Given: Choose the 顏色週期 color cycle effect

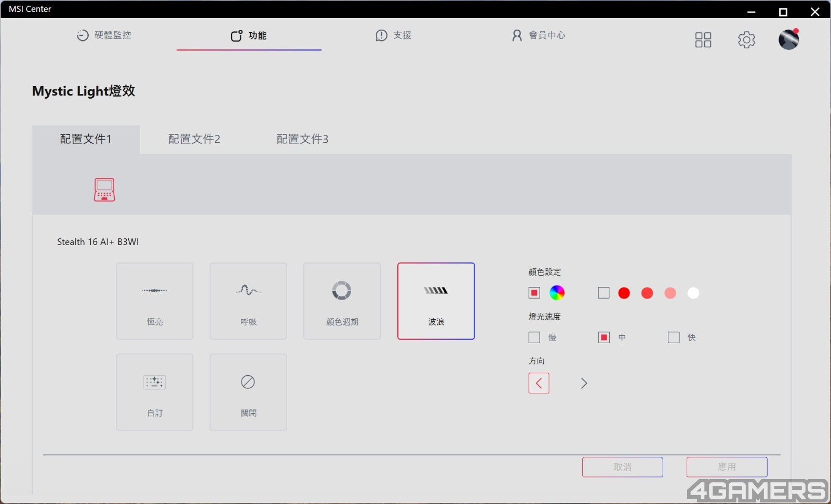Looking at the screenshot, I should pos(342,301).
